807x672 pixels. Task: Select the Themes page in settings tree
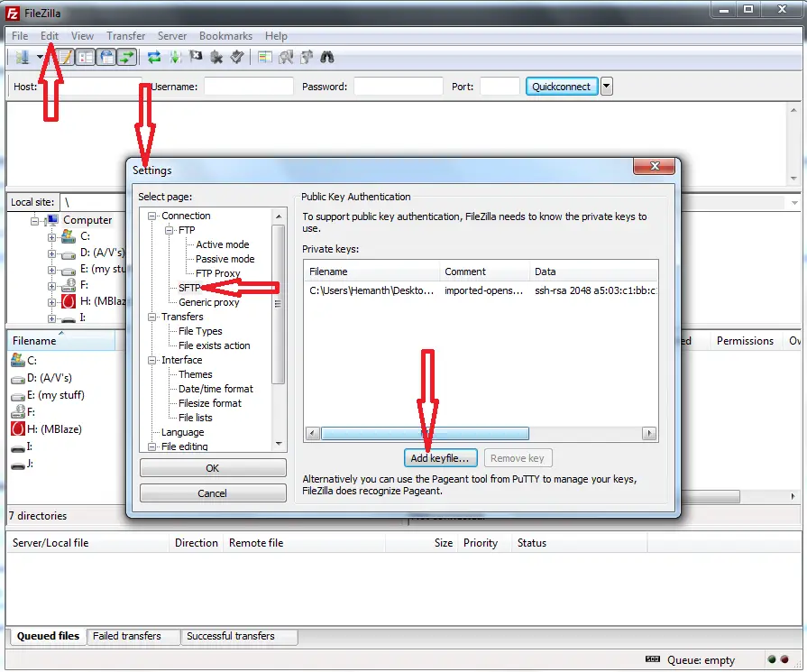pos(195,374)
